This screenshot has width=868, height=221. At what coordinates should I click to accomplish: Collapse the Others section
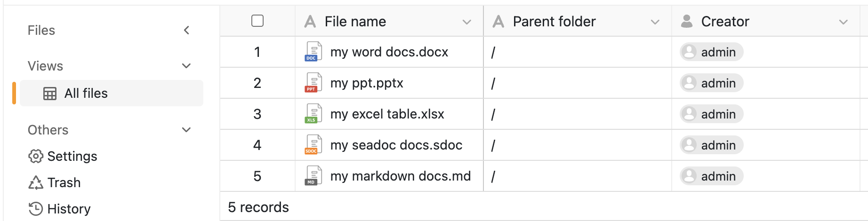tap(186, 130)
